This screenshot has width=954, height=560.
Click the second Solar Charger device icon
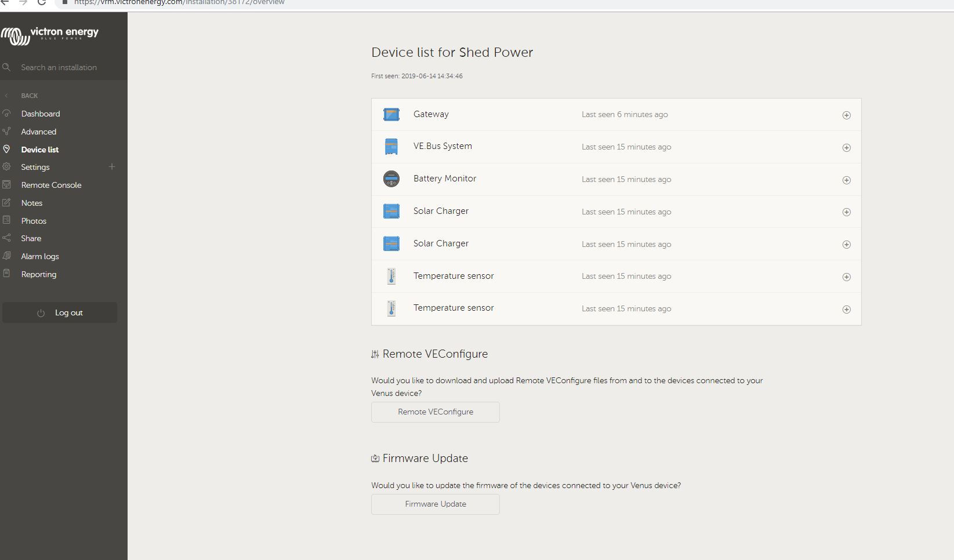click(391, 243)
